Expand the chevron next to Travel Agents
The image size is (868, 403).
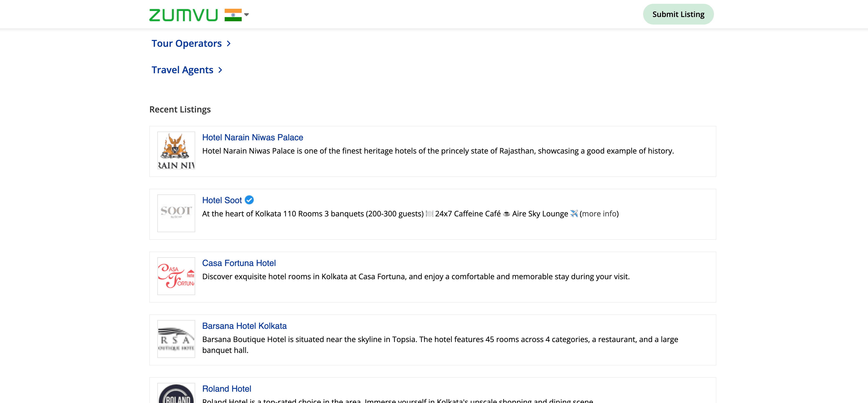(x=220, y=70)
